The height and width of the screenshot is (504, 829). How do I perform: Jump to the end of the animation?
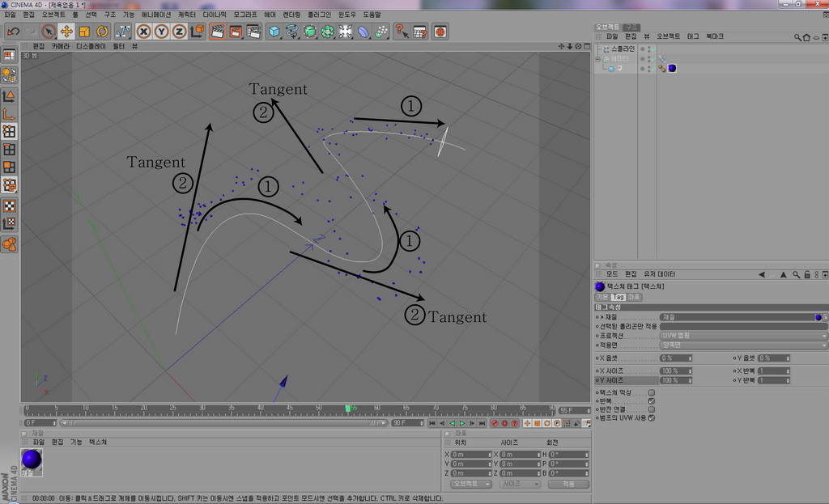click(482, 423)
